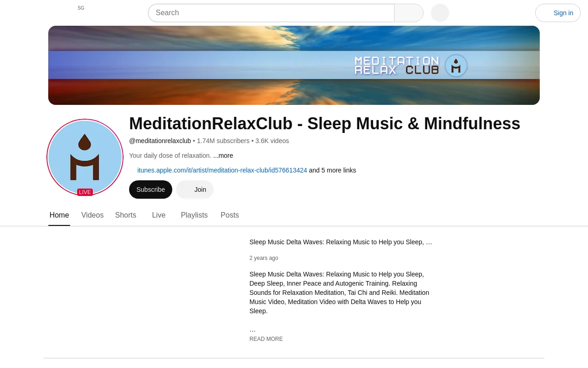Image resolution: width=588 pixels, height=368 pixels.
Task: Open the Live tab
Action: 158,215
